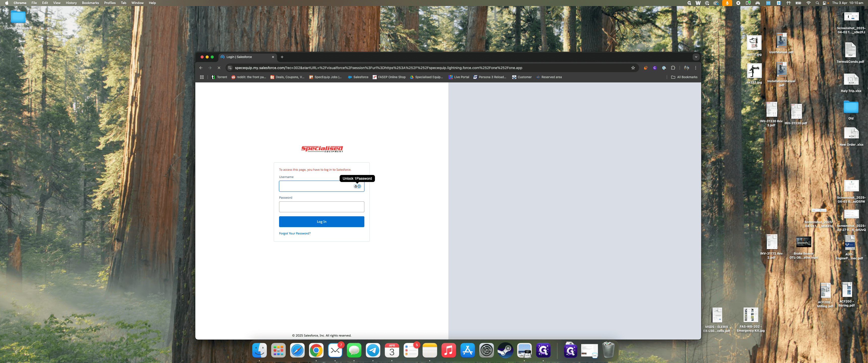The image size is (868, 363).
Task: Open the Extensions puzzle icon
Action: (x=673, y=68)
